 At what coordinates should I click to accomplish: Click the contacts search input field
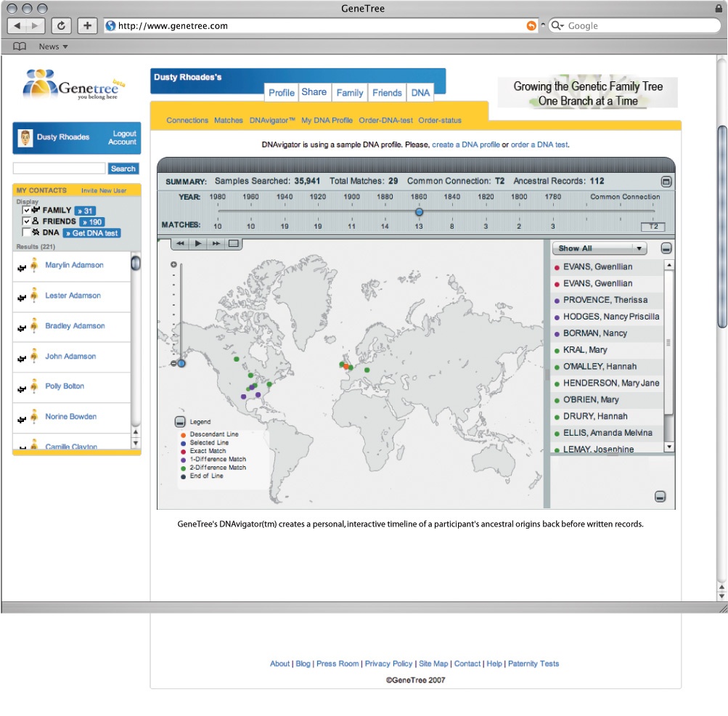59,168
